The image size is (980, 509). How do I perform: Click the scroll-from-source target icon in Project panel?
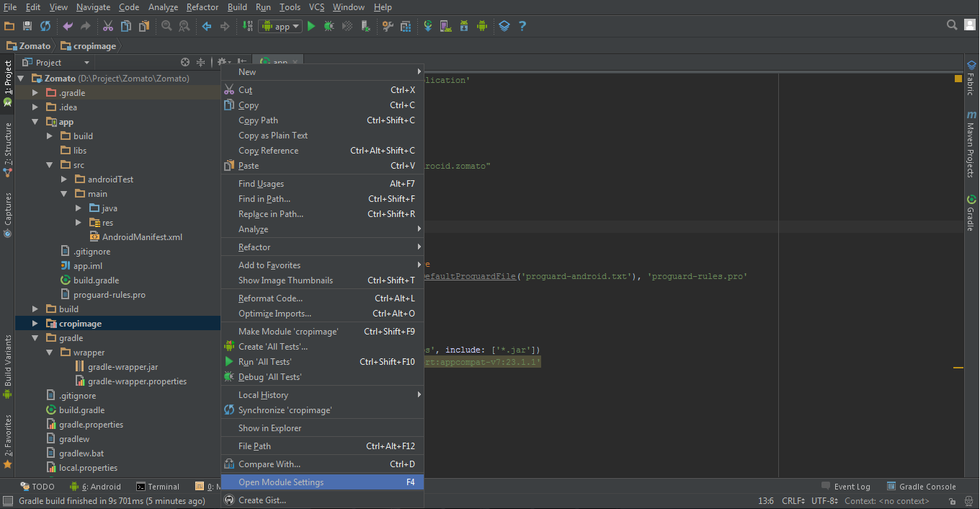tap(185, 63)
